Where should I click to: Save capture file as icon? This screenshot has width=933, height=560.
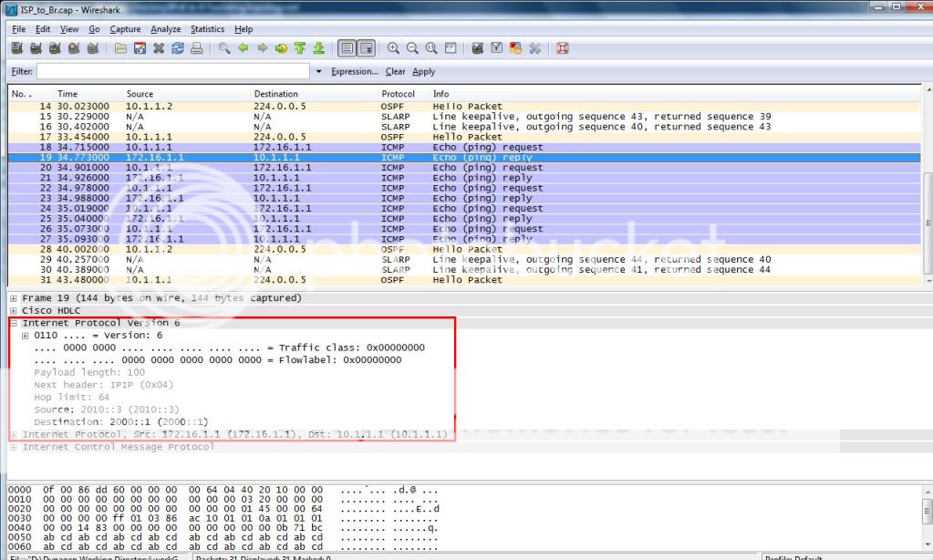(140, 48)
